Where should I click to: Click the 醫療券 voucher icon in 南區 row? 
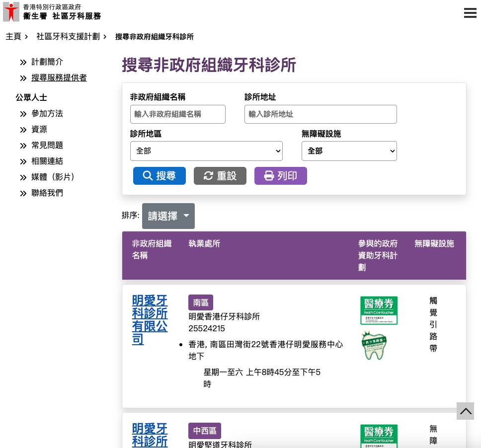[379, 310]
